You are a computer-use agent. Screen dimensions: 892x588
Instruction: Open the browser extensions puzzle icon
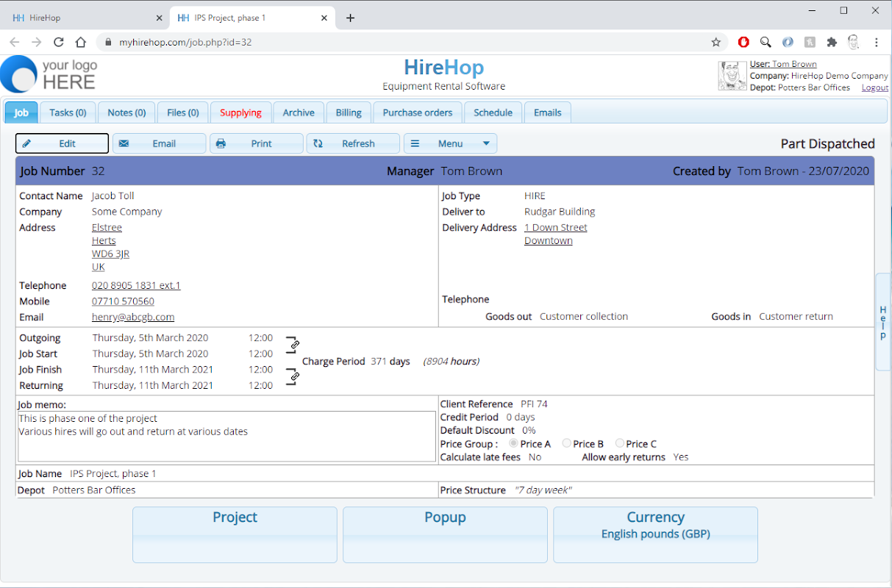point(832,42)
